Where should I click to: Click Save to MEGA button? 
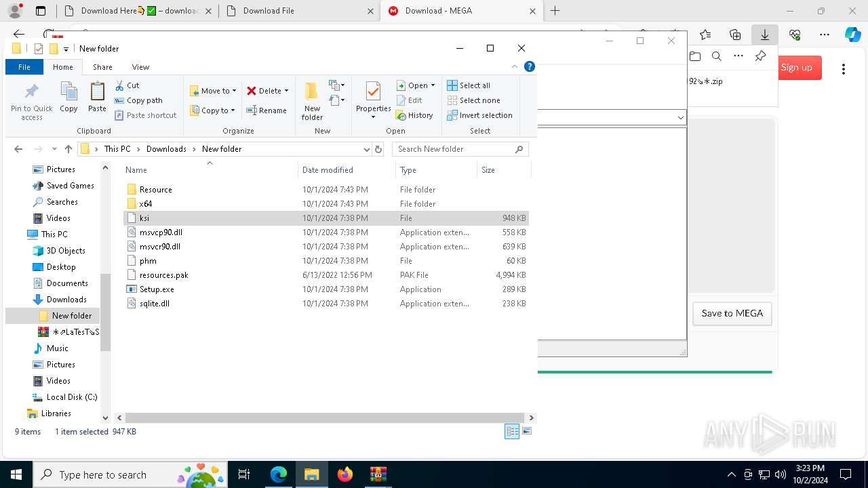[732, 313]
